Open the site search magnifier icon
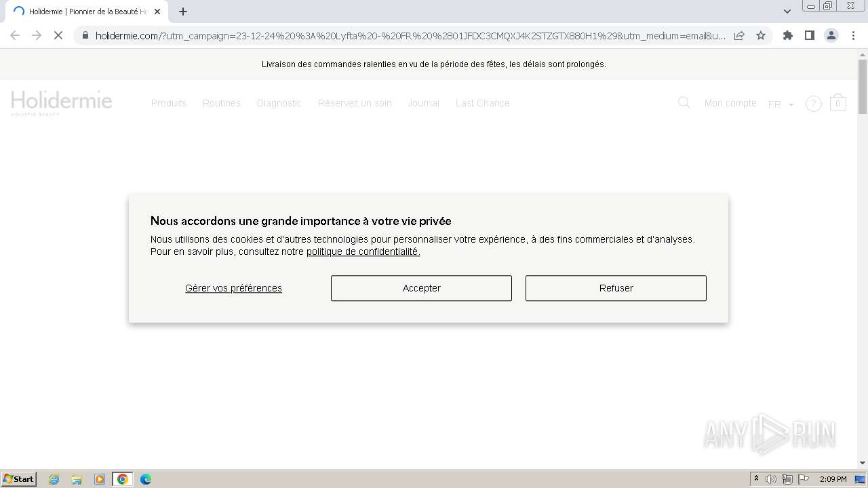 point(684,102)
